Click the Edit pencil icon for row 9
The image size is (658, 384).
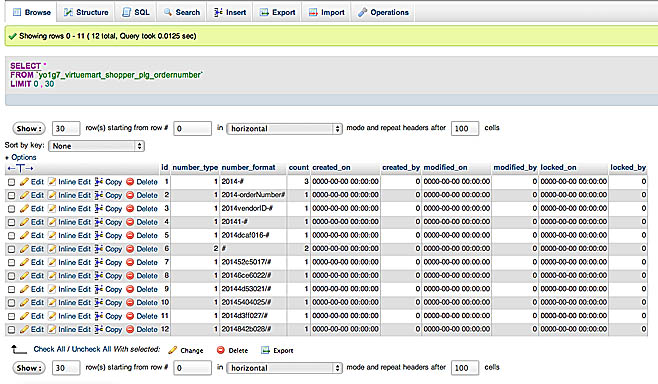tap(24, 289)
